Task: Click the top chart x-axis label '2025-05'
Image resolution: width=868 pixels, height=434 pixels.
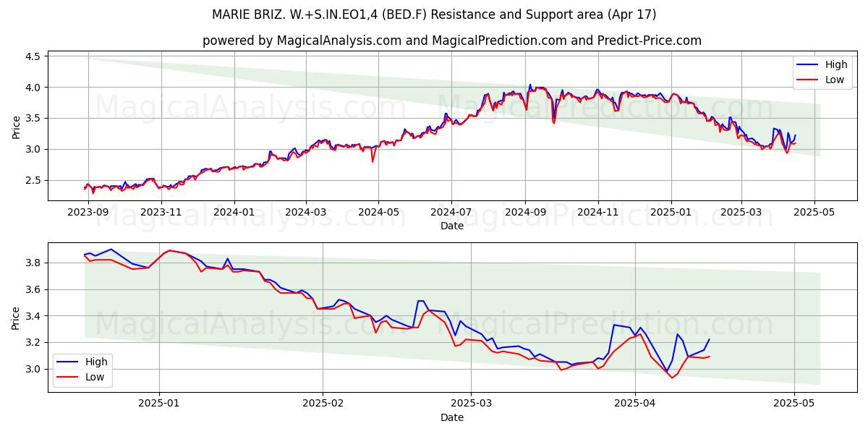Action: click(814, 213)
